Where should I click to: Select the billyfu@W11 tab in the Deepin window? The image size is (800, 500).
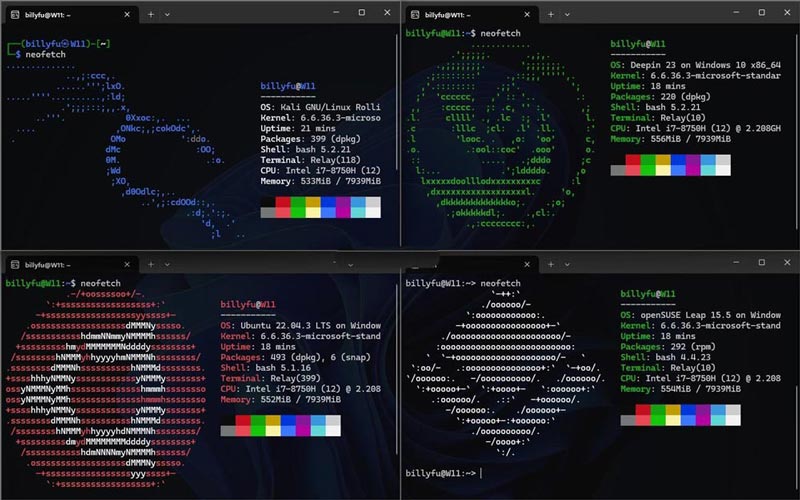465,15
